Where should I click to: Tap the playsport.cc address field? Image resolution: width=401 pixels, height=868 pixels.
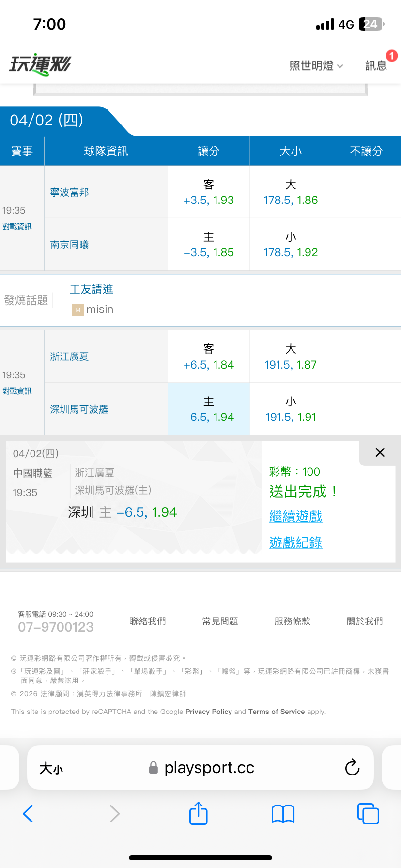208,768
